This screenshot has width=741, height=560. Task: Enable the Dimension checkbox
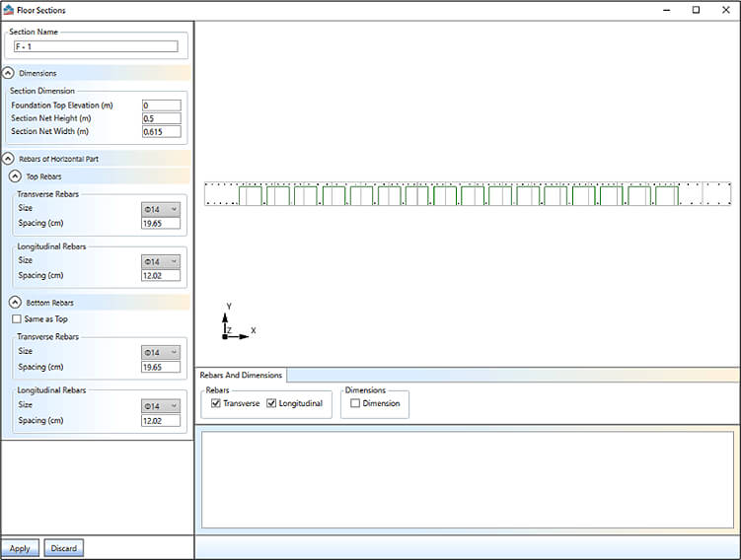point(355,403)
